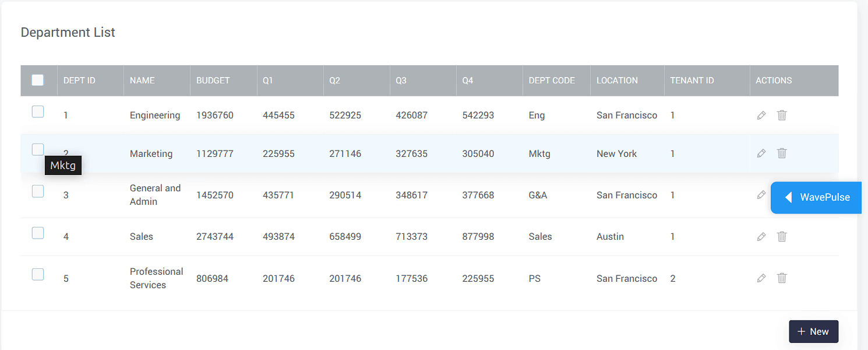Expand the WavePulse side panel arrow
Screen dimensions: 868x350
click(x=788, y=198)
